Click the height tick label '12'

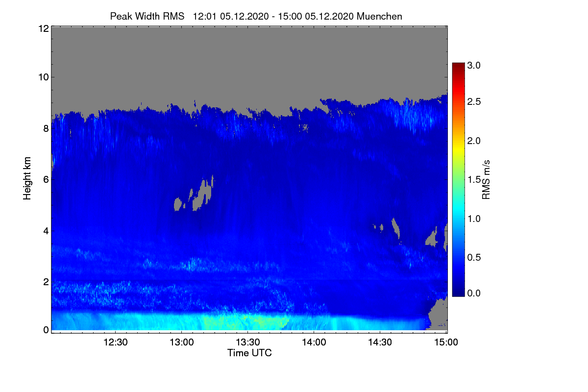pyautogui.click(x=43, y=29)
